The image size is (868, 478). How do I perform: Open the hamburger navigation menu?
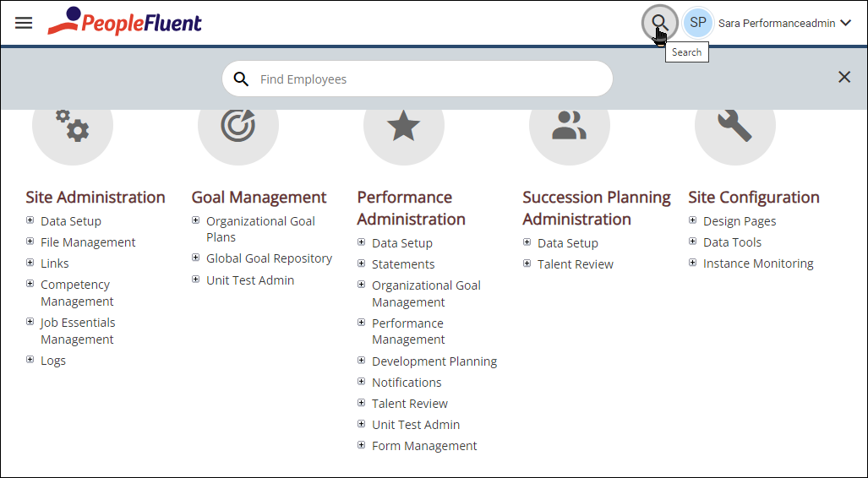point(24,23)
